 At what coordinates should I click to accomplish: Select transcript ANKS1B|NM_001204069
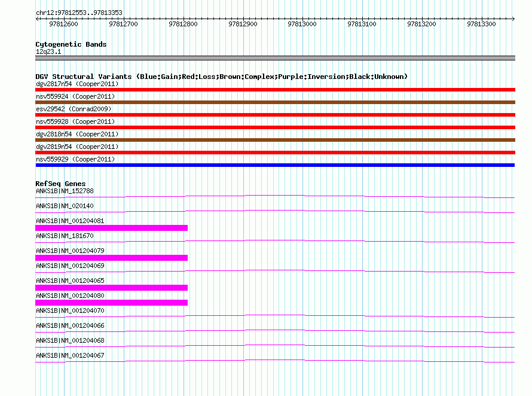70,266
